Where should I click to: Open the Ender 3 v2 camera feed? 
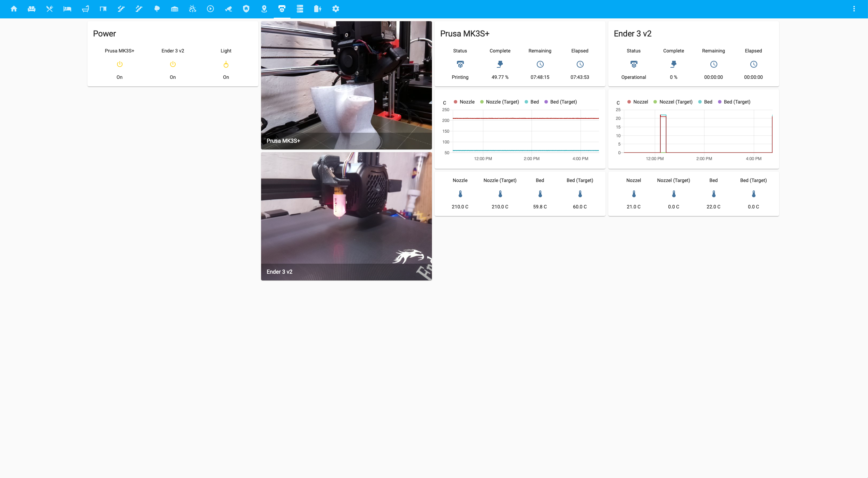(346, 216)
